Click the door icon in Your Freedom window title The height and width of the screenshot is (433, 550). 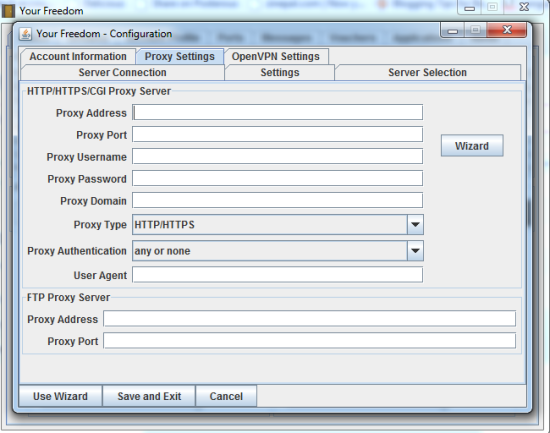[x=8, y=11]
